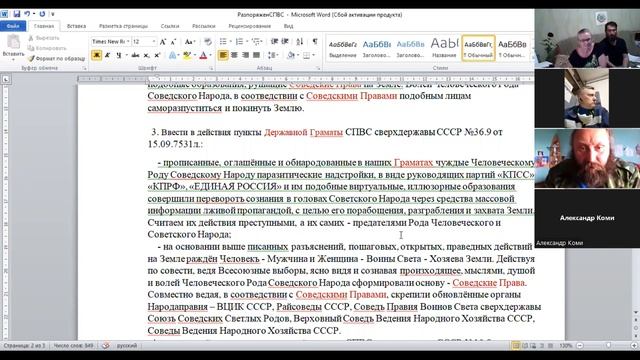Zoom in with the plus button
This screenshot has height=360, width=640.
[x=635, y=346]
